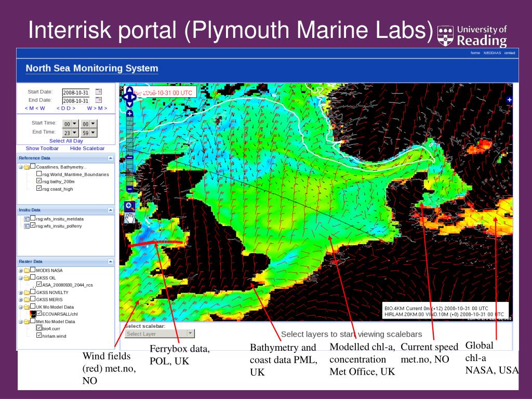Toggle the ASA_20080930_2044_rcs checkbox
This screenshot has height=399, width=532.
pos(39,284)
